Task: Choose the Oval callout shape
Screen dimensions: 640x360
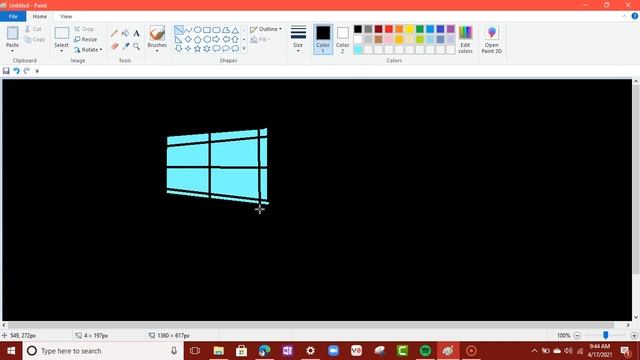Action: [x=226, y=49]
